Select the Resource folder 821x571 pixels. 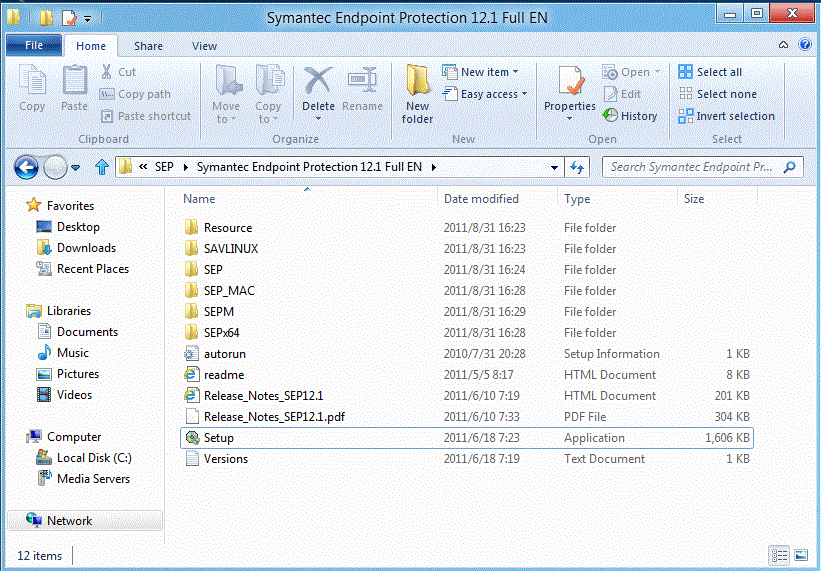[466, 228]
